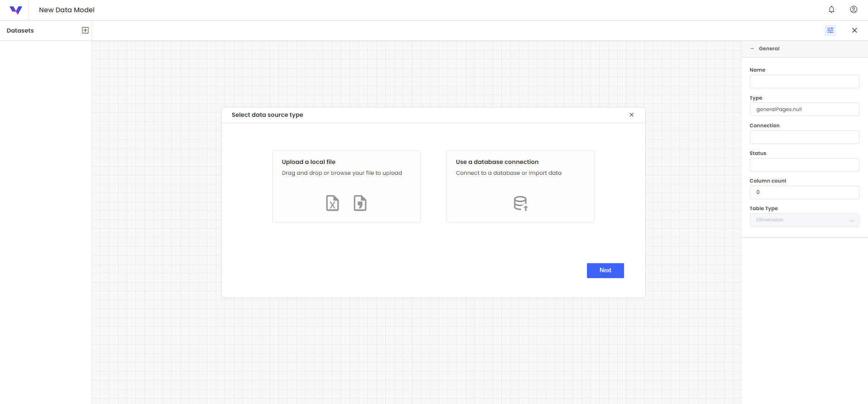Focus the Name input field
This screenshot has height=404, width=868.
(x=804, y=82)
